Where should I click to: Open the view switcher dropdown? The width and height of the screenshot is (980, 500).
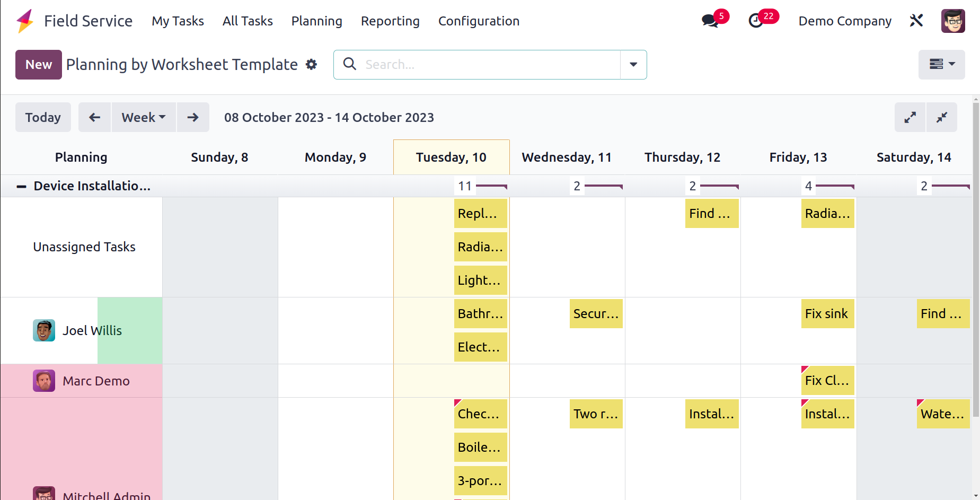(942, 65)
